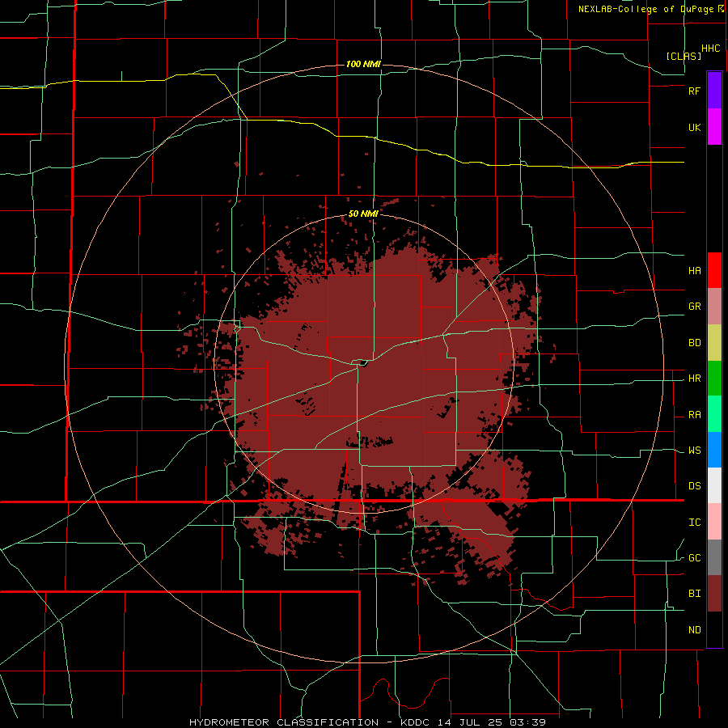Click the UK legend label
Viewport: 728px width, 728px height.
coord(694,127)
